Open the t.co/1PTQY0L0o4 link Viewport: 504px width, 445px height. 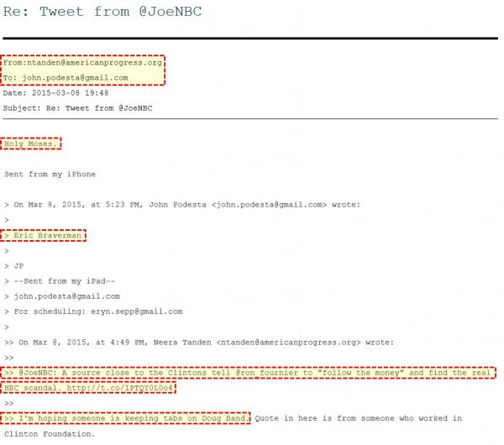119,388
